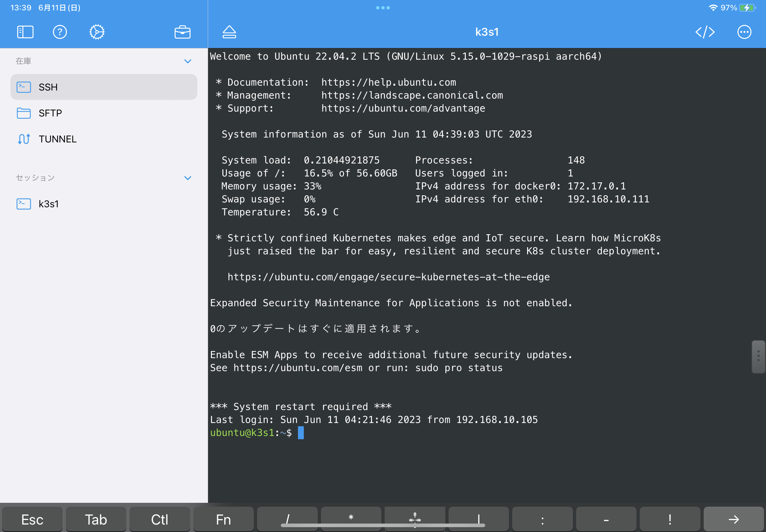Open the code snippets icon
The height and width of the screenshot is (532, 766).
[x=705, y=32]
